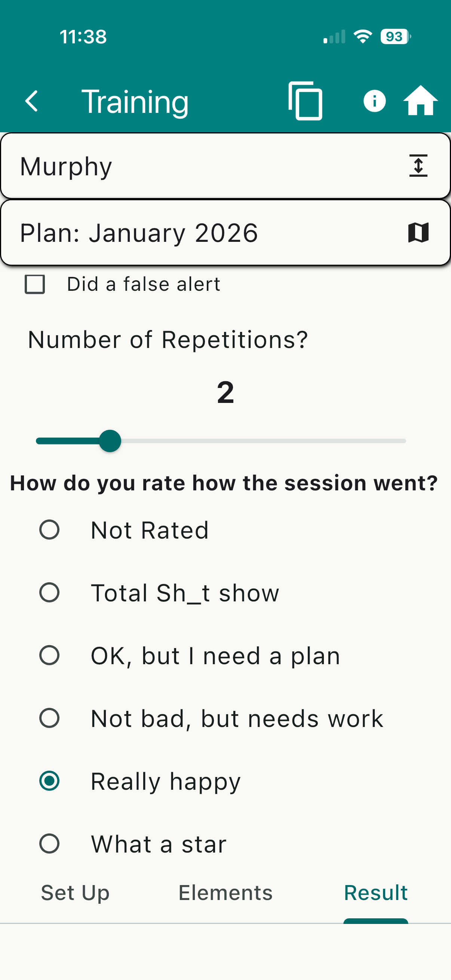This screenshot has height=980, width=451.
Task: Tap the Result tab
Action: pos(375,893)
